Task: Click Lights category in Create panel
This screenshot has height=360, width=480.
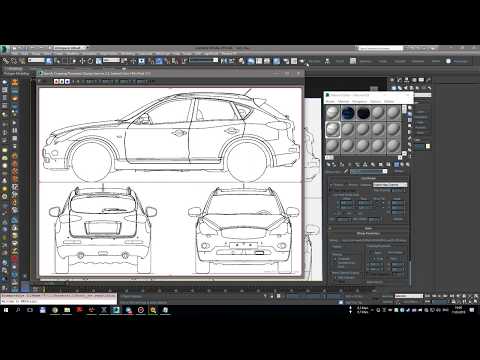Action: click(x=406, y=88)
